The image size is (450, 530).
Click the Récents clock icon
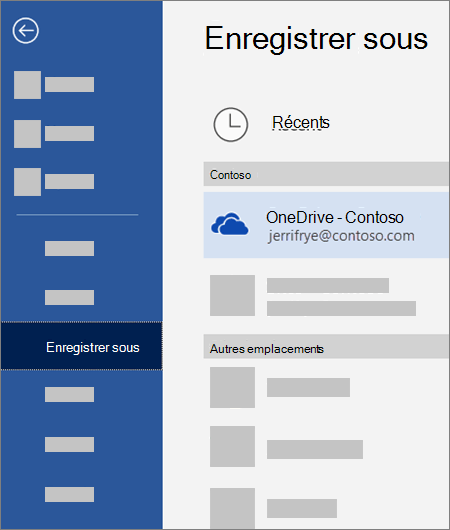(231, 124)
